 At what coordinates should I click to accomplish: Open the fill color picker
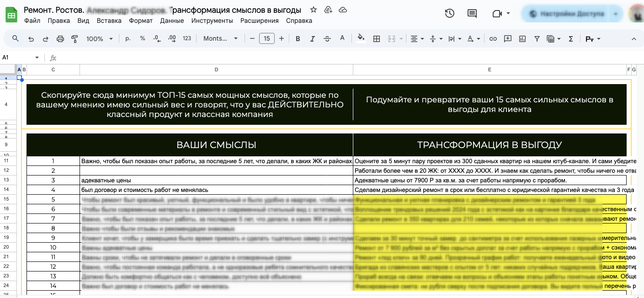pos(362,39)
